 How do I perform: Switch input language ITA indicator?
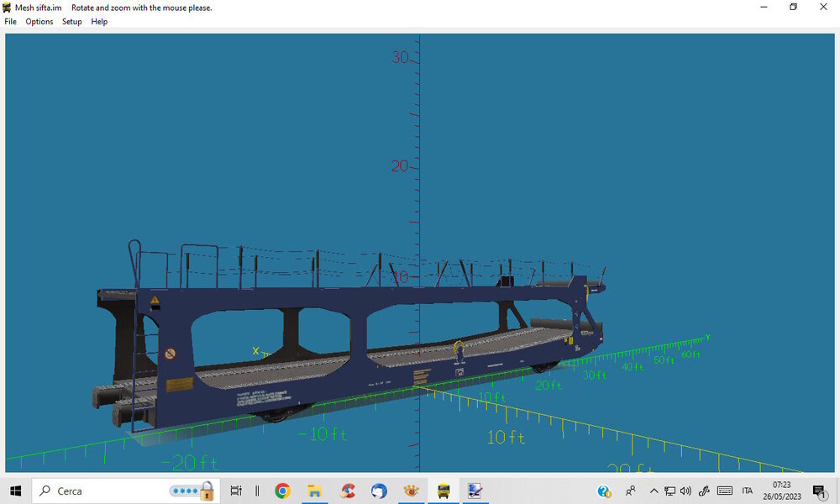pyautogui.click(x=748, y=491)
